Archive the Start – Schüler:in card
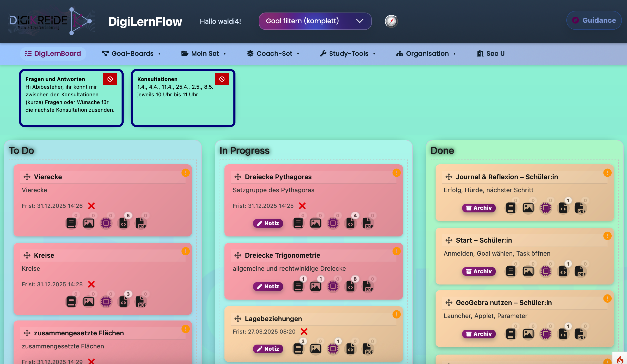 [x=479, y=271]
